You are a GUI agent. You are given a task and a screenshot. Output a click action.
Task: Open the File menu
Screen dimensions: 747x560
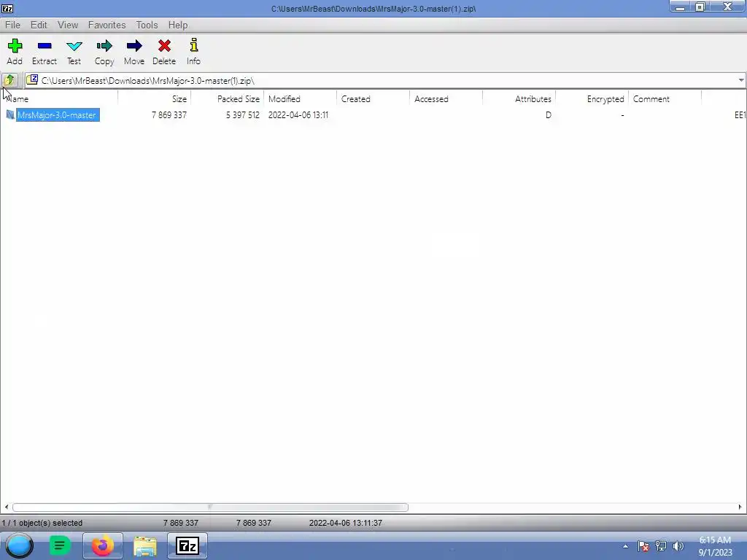coord(12,25)
